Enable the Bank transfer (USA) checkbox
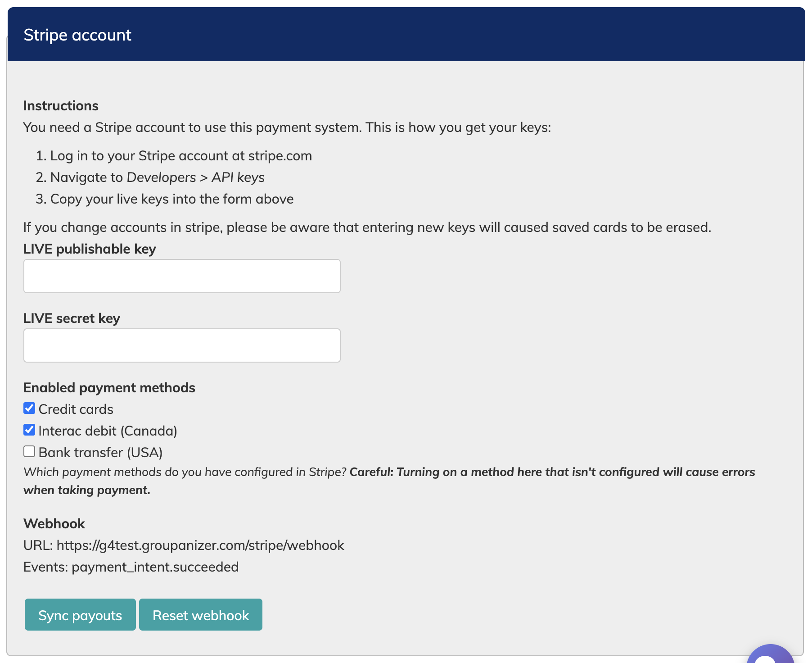 [x=29, y=452]
